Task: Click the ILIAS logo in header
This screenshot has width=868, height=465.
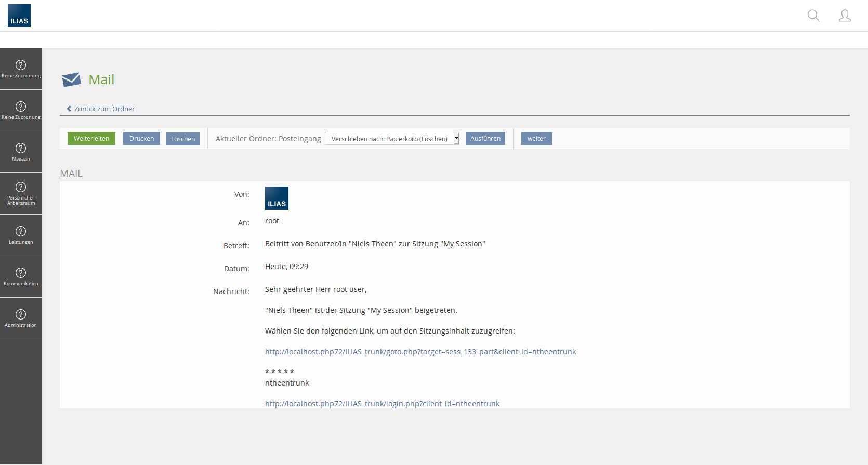Action: coord(19,16)
